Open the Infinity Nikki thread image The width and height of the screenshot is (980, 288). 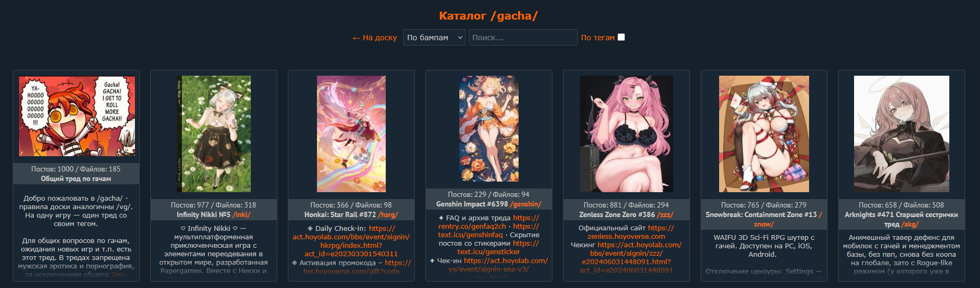(214, 134)
